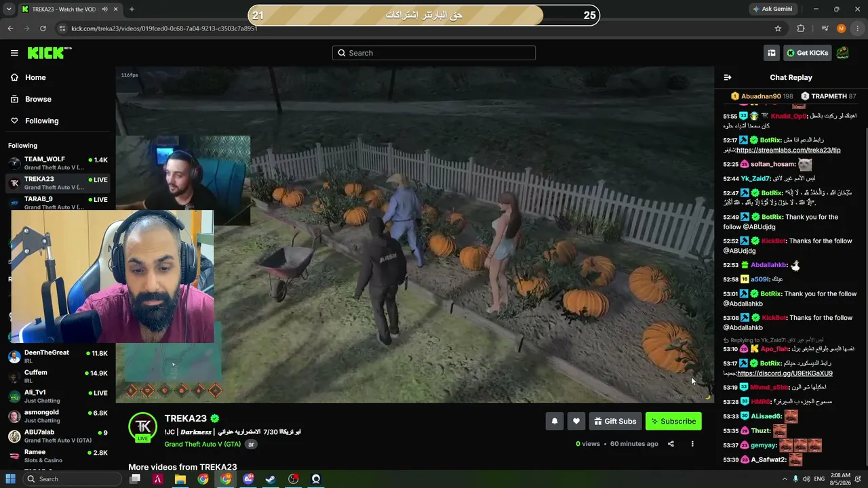Click the Kick search field
Screen dimensions: 868x488
click(434, 53)
